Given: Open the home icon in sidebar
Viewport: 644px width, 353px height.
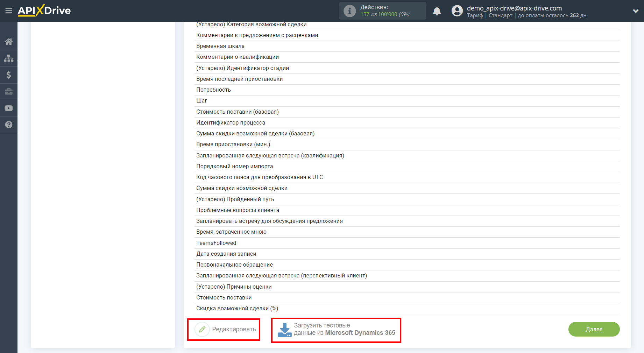Looking at the screenshot, I should point(9,42).
